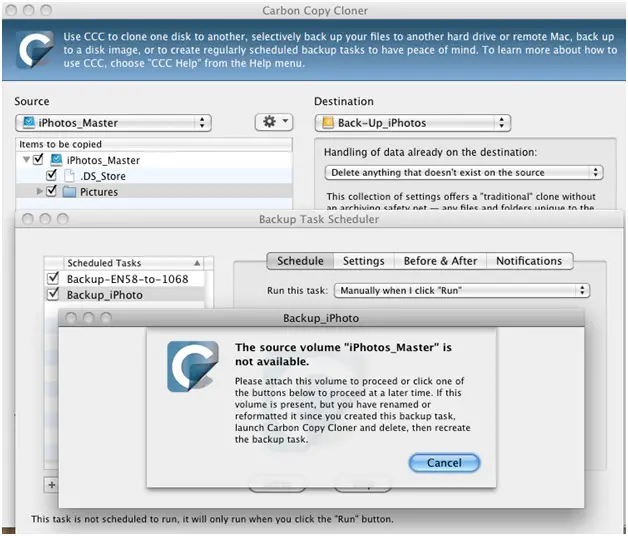Uncheck the Pictures folder checkbox
The width and height of the screenshot is (628, 536).
click(x=51, y=191)
